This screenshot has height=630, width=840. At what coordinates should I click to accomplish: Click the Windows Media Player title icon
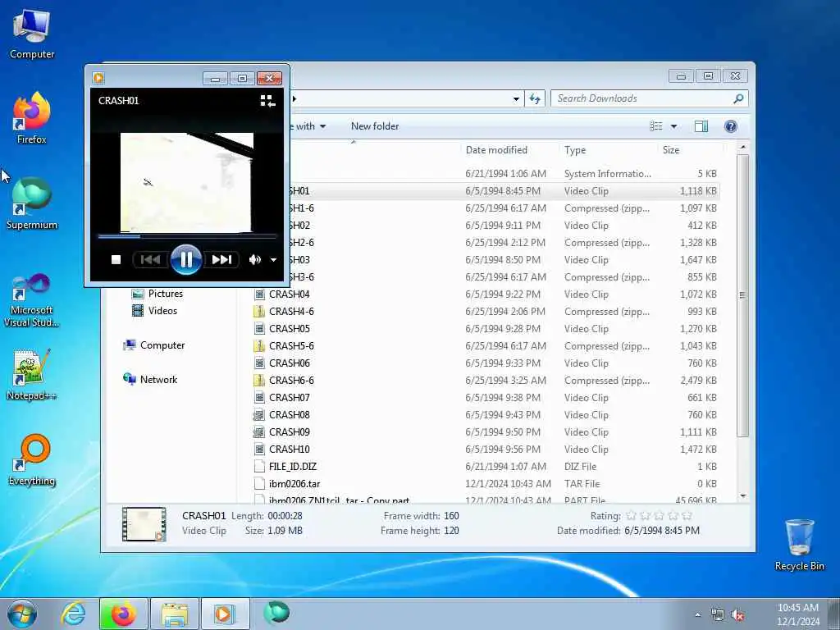[x=98, y=78]
